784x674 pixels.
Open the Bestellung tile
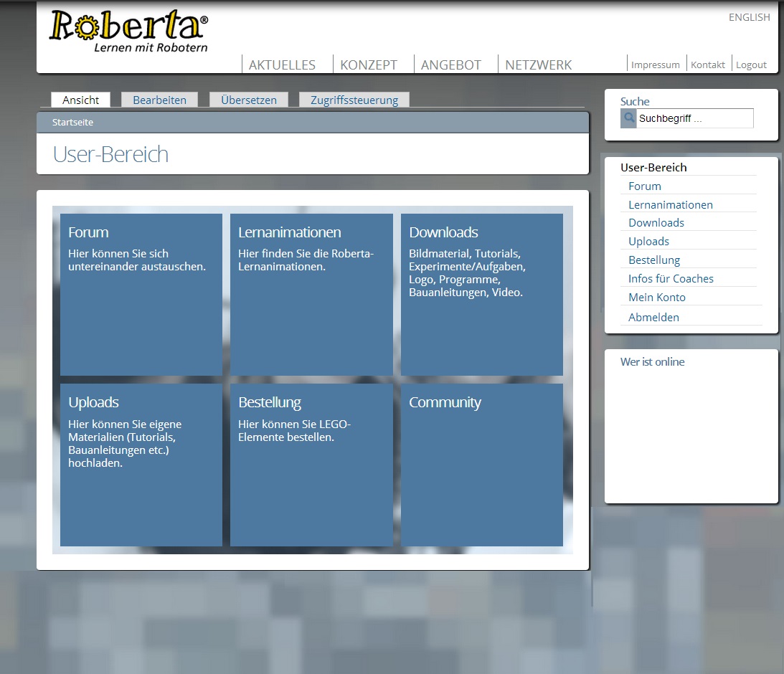(311, 465)
